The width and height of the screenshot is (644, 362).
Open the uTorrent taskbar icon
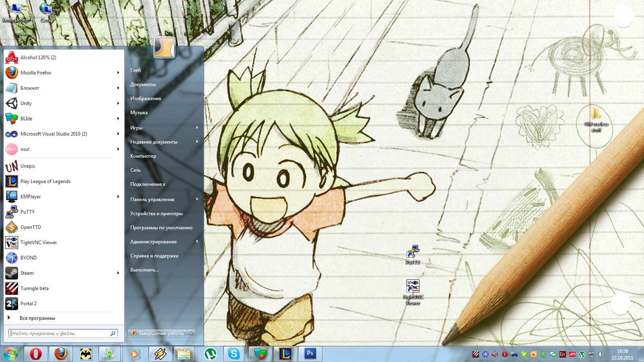click(210, 354)
